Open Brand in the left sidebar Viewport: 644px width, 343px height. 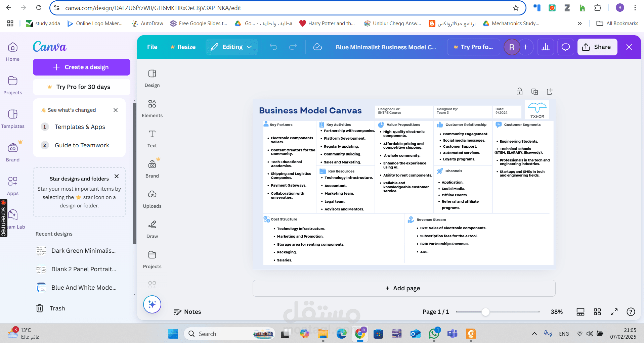[13, 152]
